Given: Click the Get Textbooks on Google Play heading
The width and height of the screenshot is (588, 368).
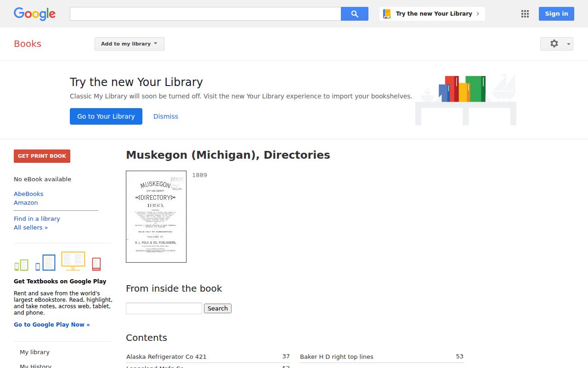Looking at the screenshot, I should click(x=60, y=281).
